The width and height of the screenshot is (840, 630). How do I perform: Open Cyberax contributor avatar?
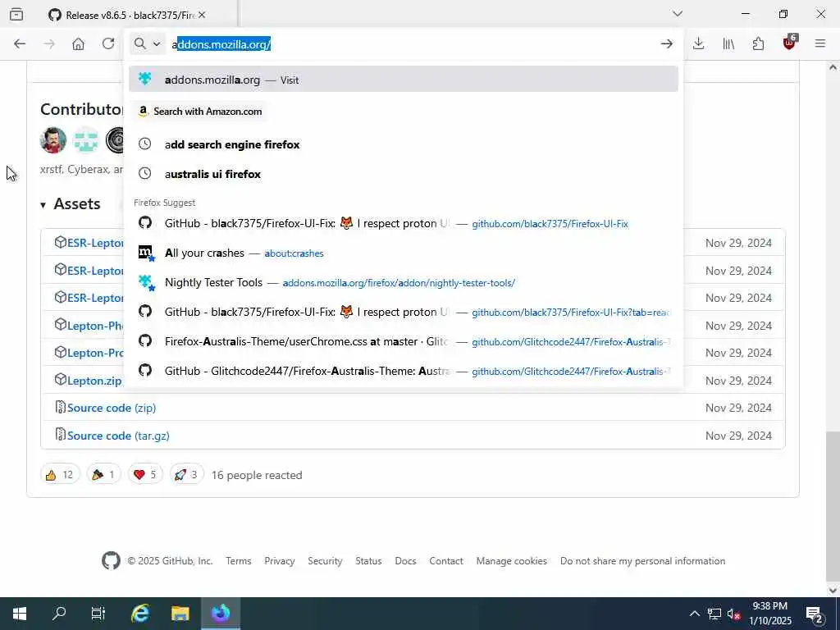(x=85, y=140)
